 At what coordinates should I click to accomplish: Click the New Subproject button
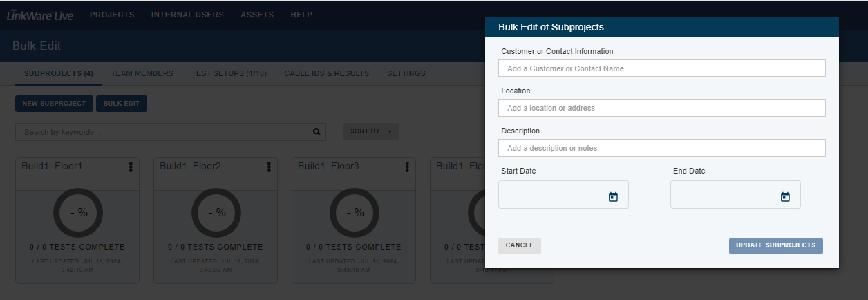54,104
